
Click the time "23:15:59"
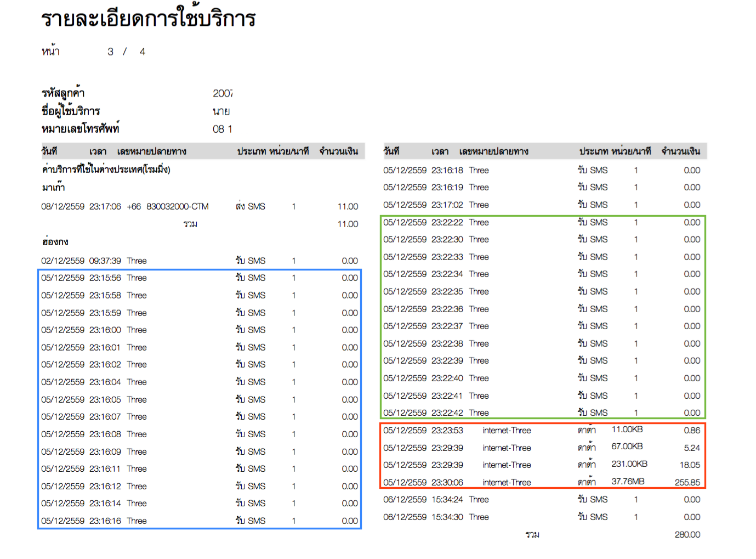[105, 313]
